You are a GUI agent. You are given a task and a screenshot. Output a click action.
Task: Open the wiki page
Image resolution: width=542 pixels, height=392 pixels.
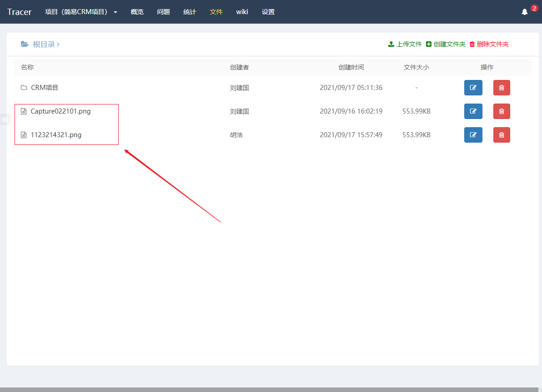pyautogui.click(x=242, y=12)
